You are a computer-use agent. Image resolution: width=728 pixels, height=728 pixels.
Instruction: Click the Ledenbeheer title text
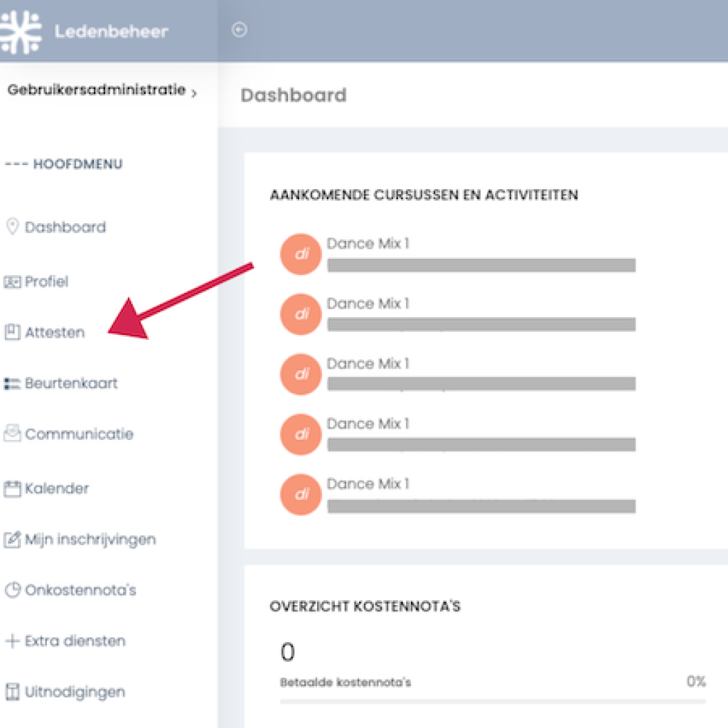point(112,31)
